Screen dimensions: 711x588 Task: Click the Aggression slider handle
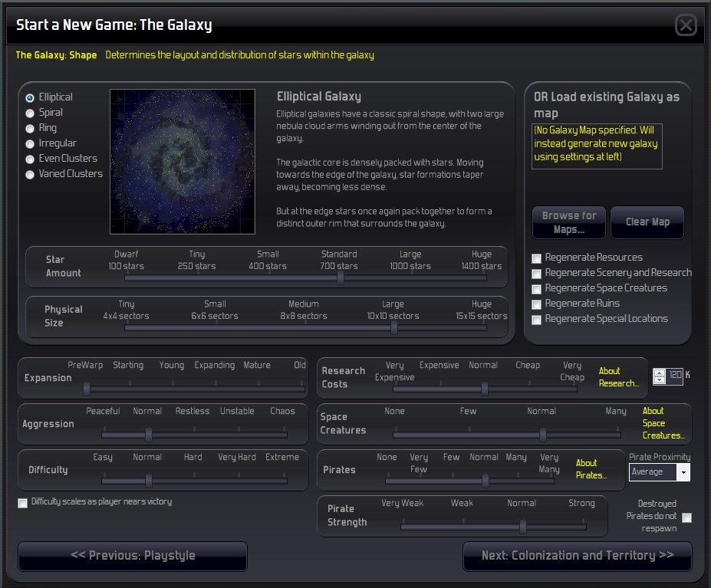[x=149, y=435]
